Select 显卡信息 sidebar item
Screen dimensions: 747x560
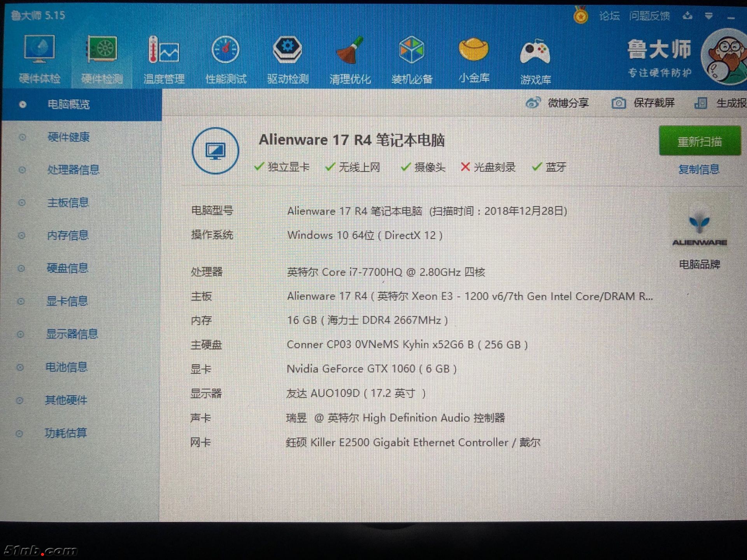67,301
